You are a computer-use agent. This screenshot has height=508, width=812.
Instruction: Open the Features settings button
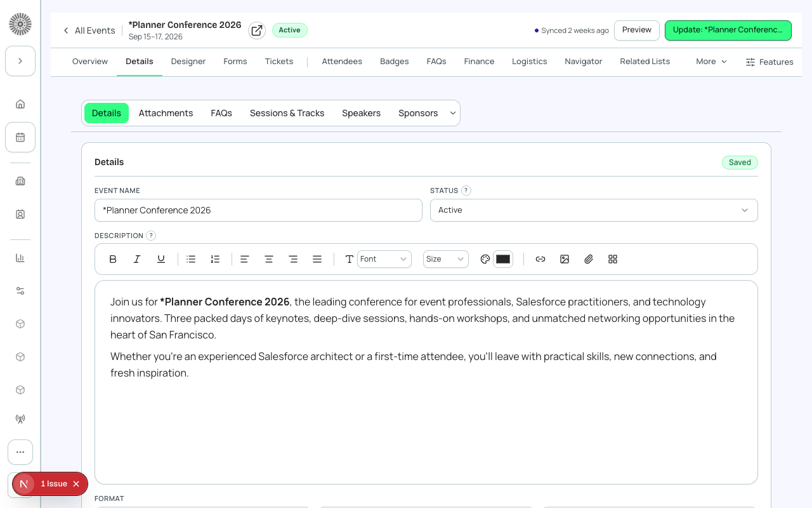769,62
